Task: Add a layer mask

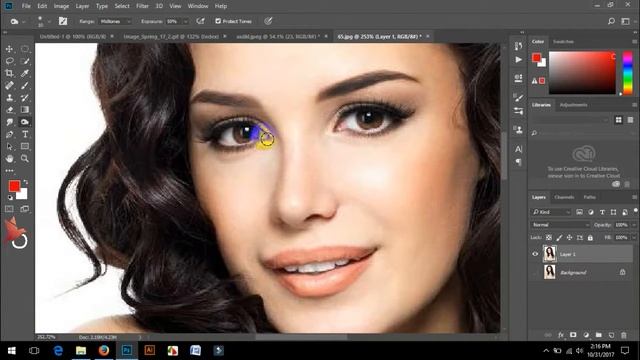Action: click(x=573, y=335)
